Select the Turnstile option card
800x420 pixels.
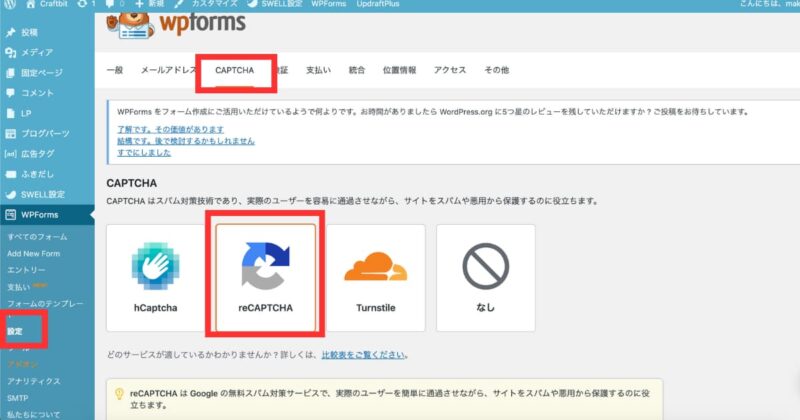(x=376, y=278)
